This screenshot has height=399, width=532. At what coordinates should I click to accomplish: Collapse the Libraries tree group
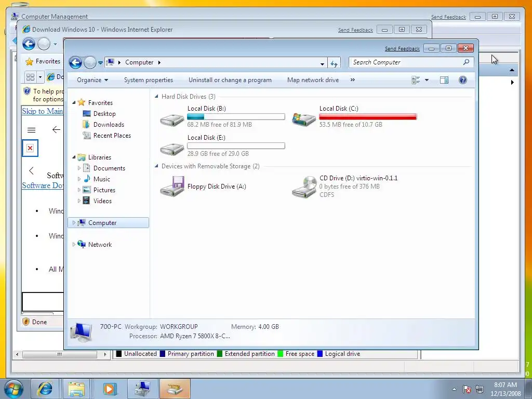tap(74, 157)
